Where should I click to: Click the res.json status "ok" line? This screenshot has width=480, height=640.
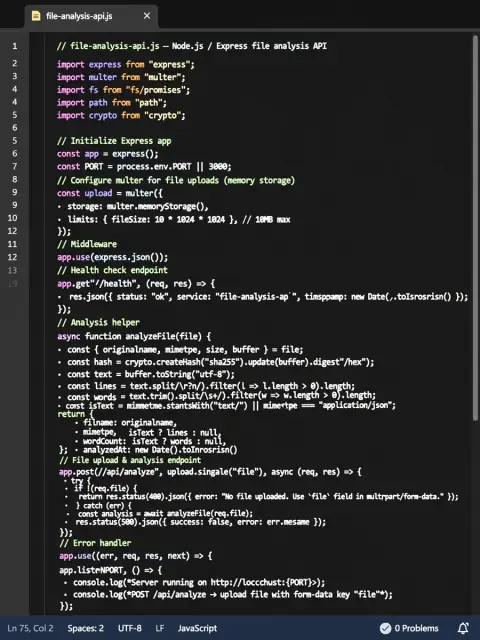(269, 297)
